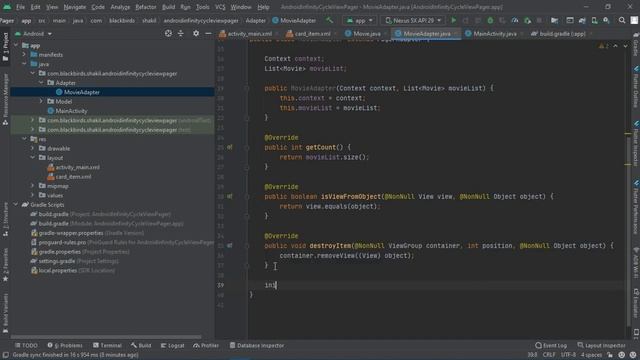This screenshot has height=360, width=640.
Task: Expand the Model package
Action: pyautogui.click(x=41, y=101)
